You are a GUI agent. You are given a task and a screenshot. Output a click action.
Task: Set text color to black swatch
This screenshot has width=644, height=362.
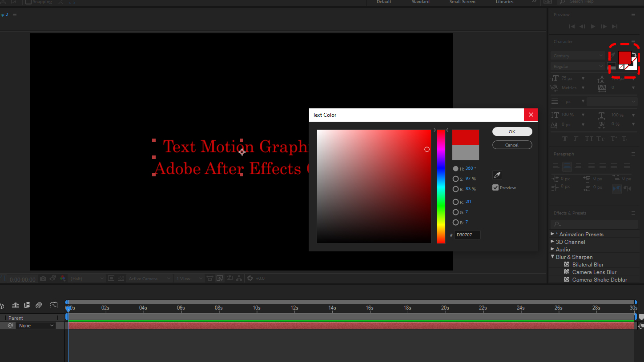point(612,64)
